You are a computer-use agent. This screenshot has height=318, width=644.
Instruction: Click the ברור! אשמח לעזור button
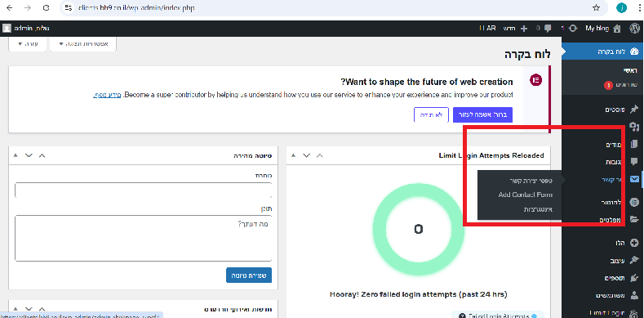[x=482, y=115]
